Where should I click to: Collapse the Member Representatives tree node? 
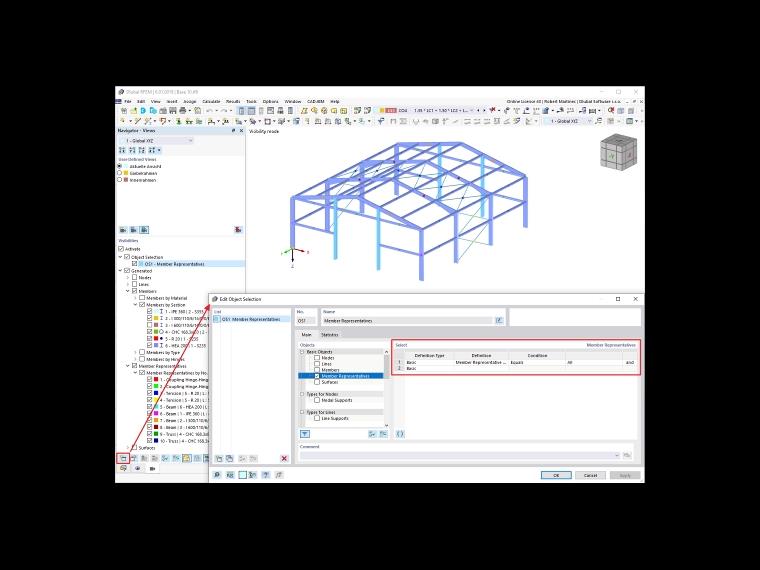128,366
